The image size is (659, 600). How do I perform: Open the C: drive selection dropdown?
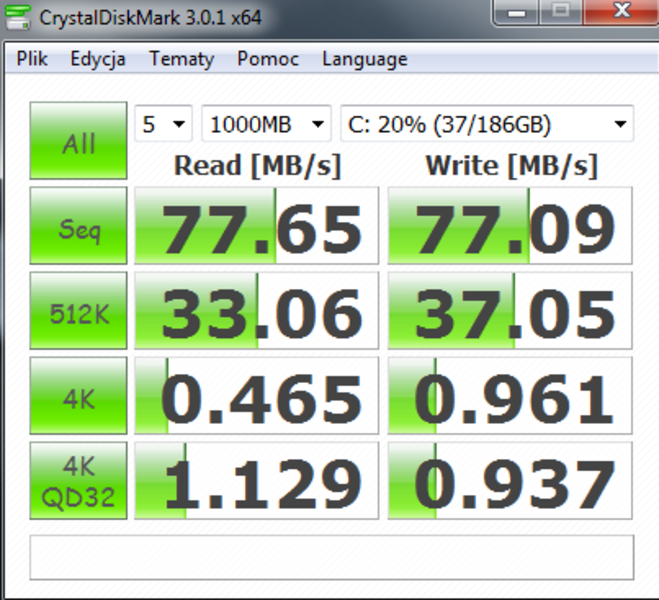pyautogui.click(x=487, y=124)
